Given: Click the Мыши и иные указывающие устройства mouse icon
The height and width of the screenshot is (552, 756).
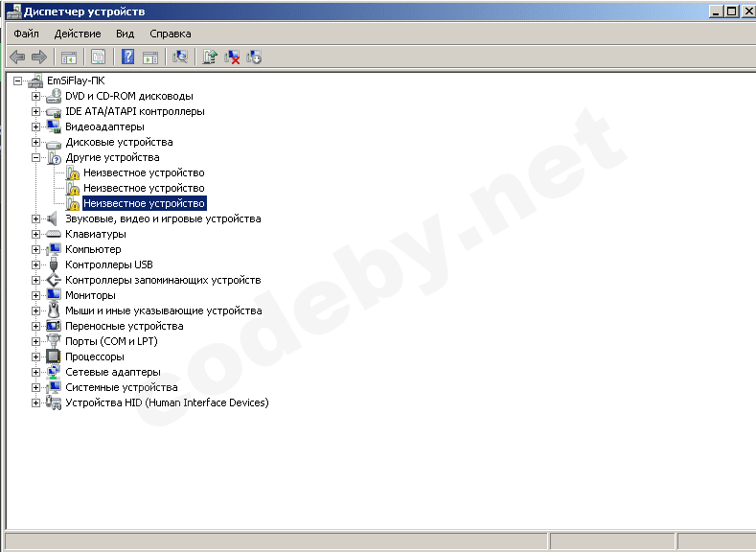Looking at the screenshot, I should [x=54, y=310].
